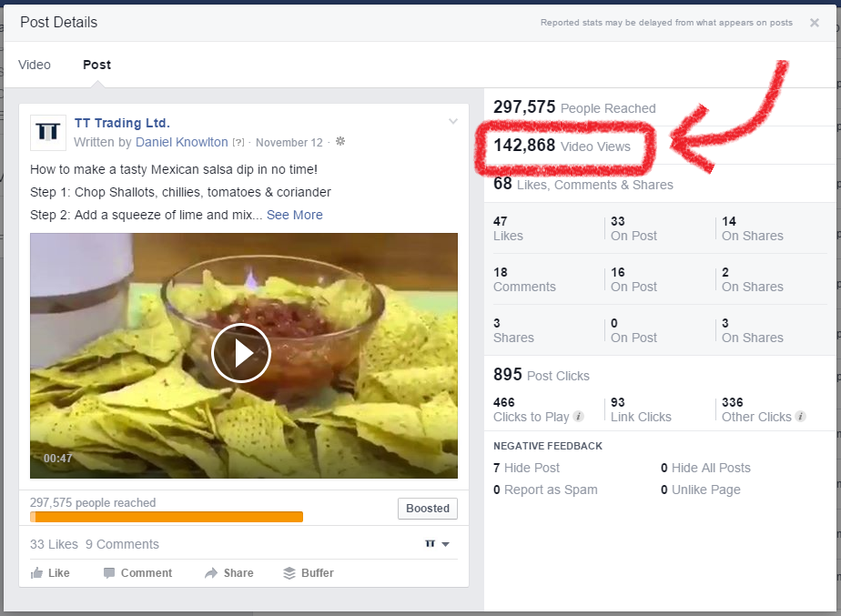Dismiss the Post Details dialog

[815, 23]
